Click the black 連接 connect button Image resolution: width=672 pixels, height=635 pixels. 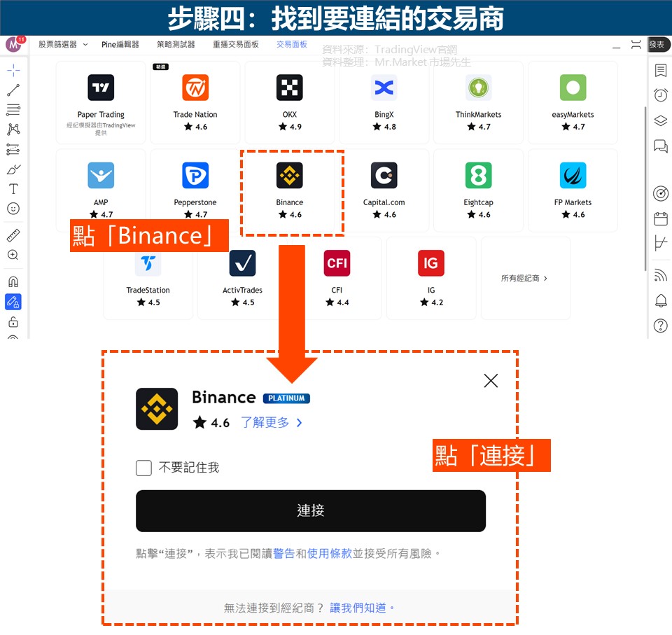(x=311, y=510)
